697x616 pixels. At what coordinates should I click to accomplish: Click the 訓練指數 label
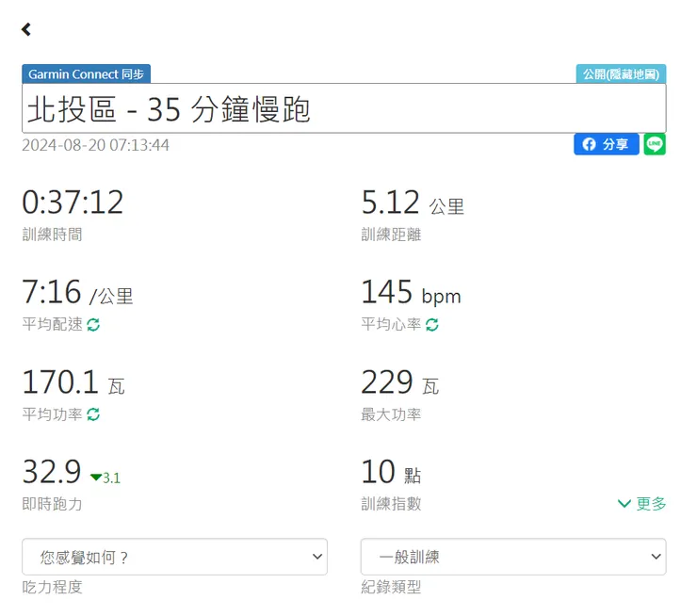coord(391,504)
